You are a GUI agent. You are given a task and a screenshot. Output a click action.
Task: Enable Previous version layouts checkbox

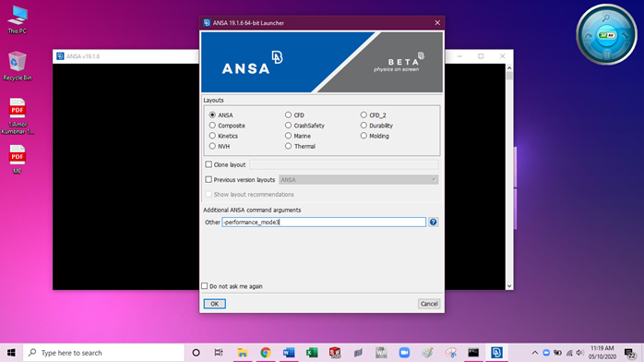(209, 179)
